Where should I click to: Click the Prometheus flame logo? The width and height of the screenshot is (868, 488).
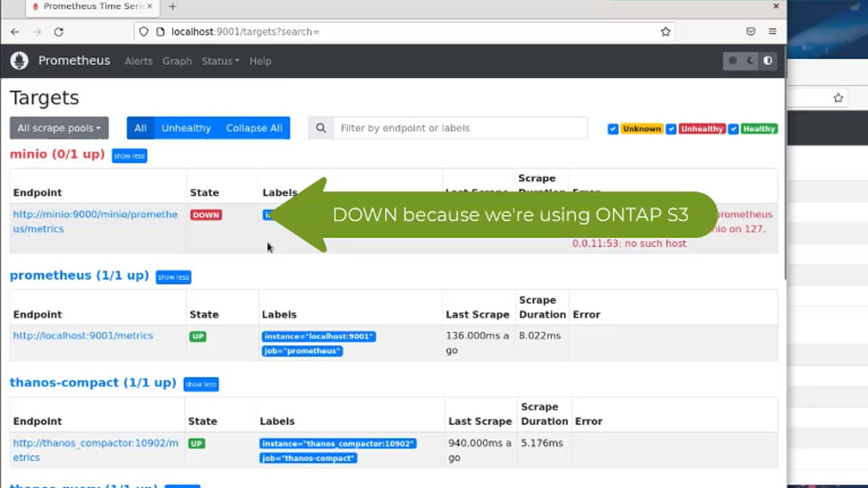point(19,60)
